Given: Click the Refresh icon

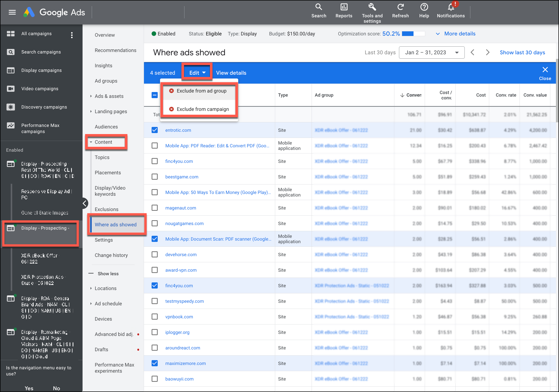Looking at the screenshot, I should point(400,7).
